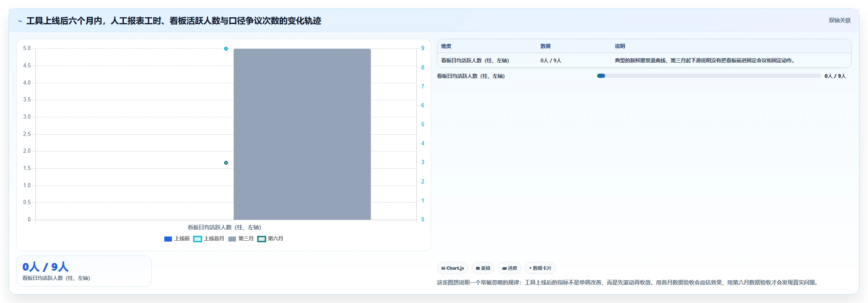
Task: Click the 0人 / 9人 value beside progress bar
Action: point(835,76)
